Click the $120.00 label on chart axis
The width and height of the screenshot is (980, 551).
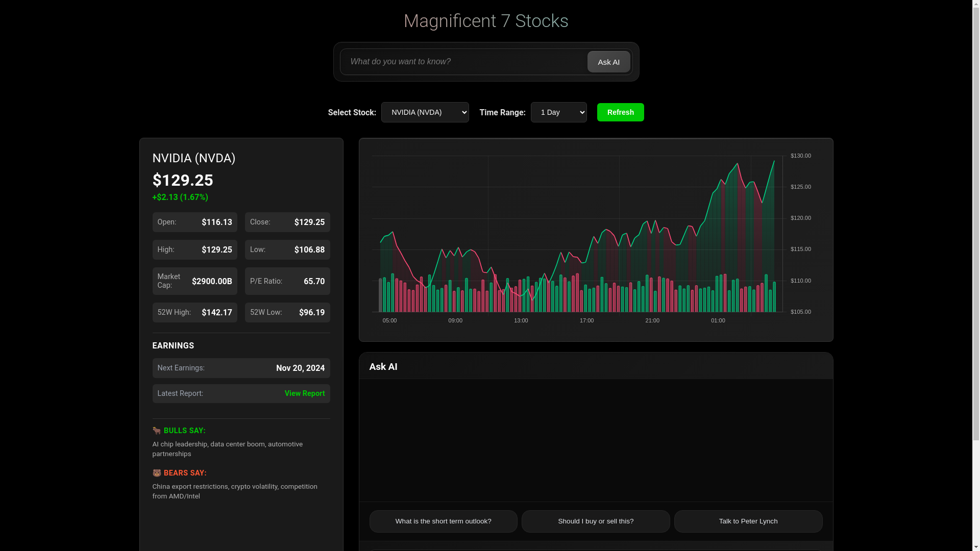800,218
